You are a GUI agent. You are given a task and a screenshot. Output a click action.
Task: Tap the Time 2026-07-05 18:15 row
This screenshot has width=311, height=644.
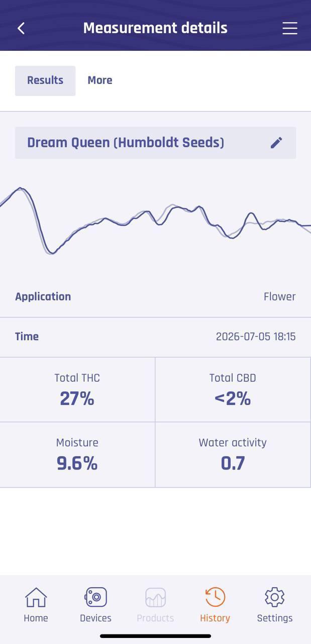tap(155, 337)
